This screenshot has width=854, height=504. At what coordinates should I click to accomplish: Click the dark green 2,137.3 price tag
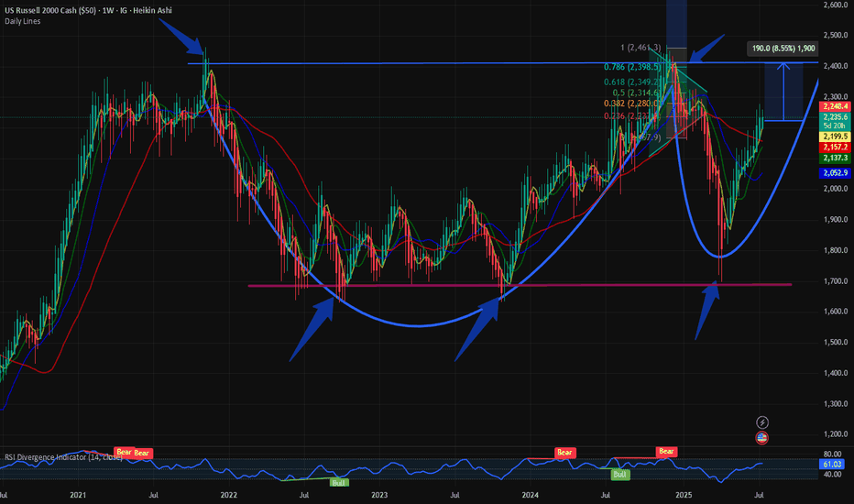click(835, 158)
